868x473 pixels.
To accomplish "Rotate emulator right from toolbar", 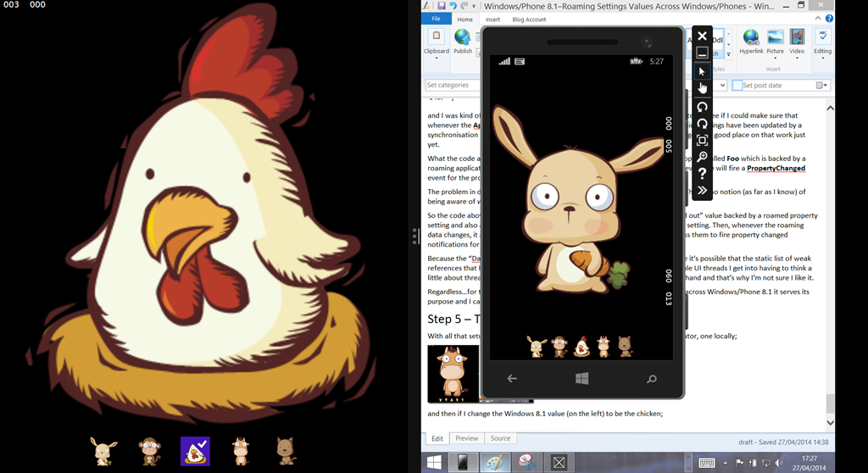I will pos(702,124).
